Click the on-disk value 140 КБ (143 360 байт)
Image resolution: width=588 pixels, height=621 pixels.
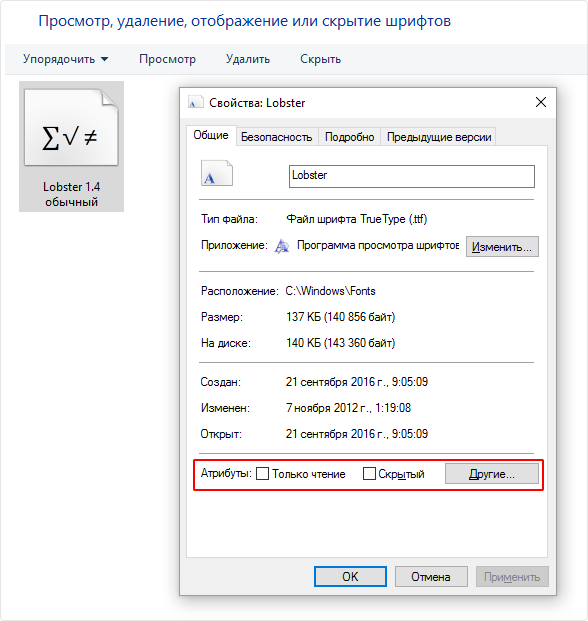pyautogui.click(x=341, y=343)
